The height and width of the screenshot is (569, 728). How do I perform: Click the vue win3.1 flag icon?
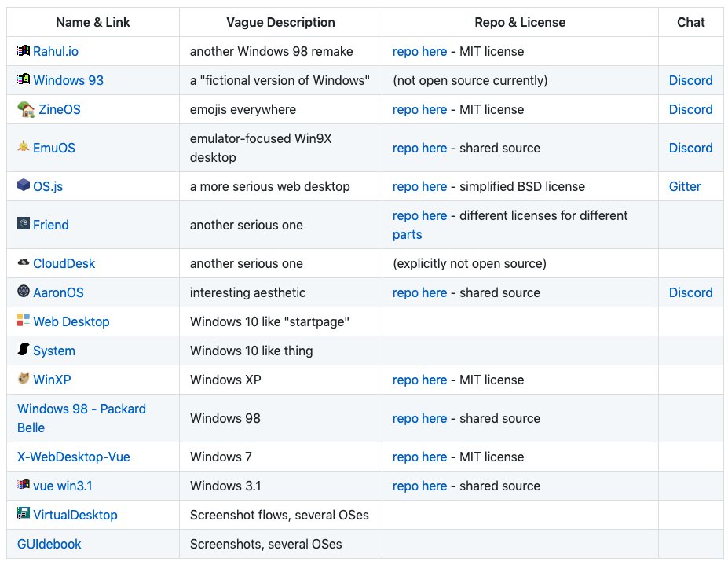(x=24, y=484)
